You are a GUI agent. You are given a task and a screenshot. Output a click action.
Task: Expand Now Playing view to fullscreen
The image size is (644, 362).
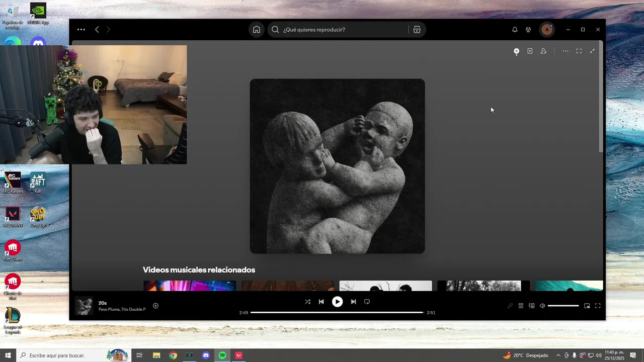click(579, 51)
